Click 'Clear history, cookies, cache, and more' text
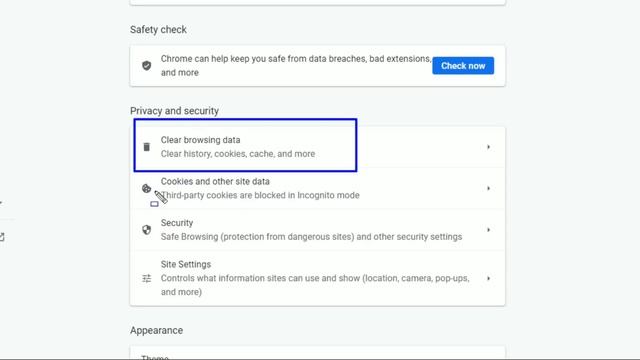Screen dimensions: 640x360 point(238,154)
